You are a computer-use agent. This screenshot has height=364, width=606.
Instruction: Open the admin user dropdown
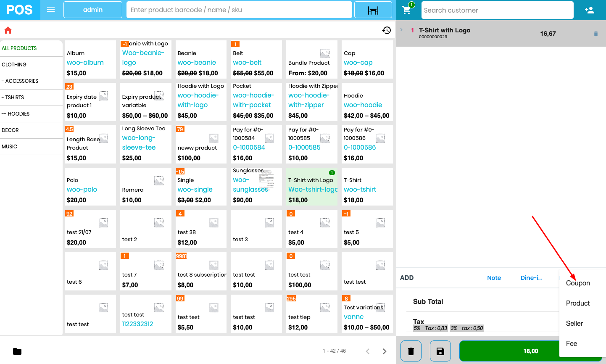click(92, 10)
